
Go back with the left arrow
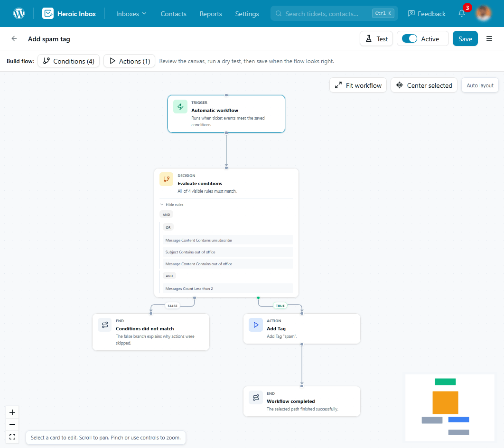pos(14,38)
